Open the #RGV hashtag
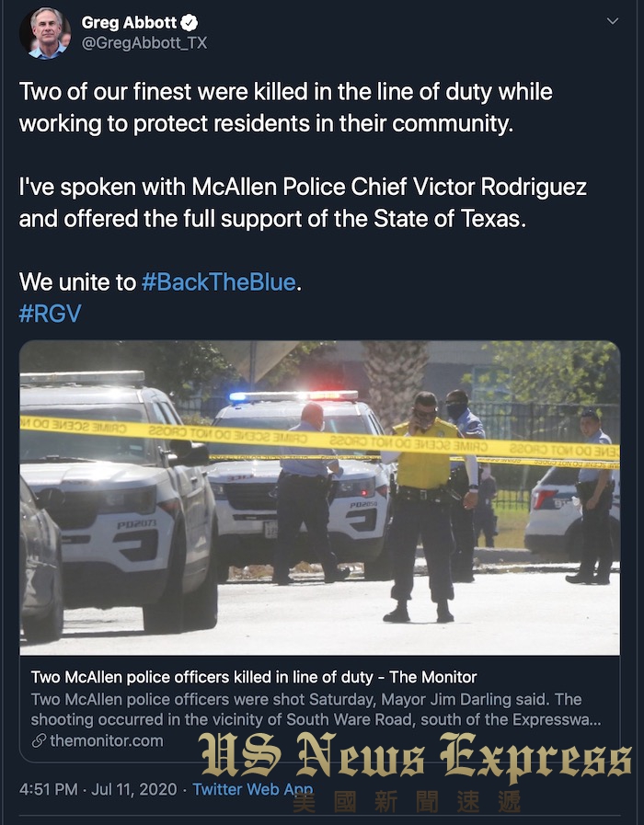This screenshot has height=825, width=644. pyautogui.click(x=50, y=314)
